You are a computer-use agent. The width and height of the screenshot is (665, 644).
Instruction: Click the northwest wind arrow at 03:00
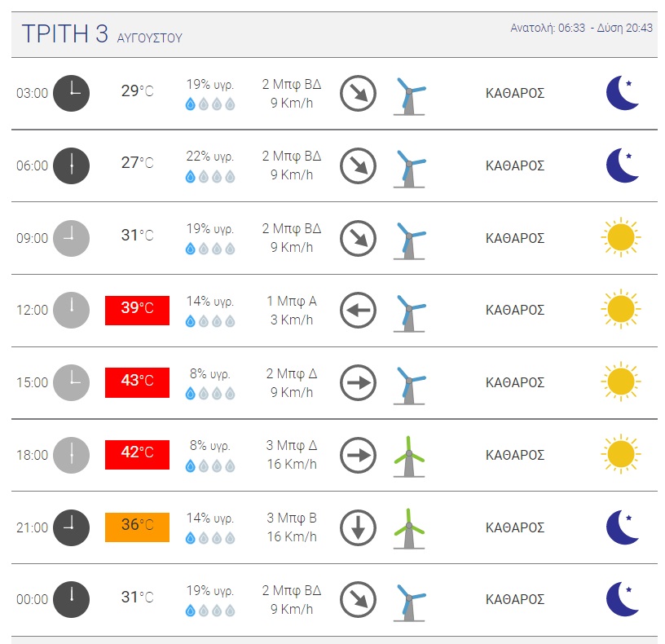[358, 93]
